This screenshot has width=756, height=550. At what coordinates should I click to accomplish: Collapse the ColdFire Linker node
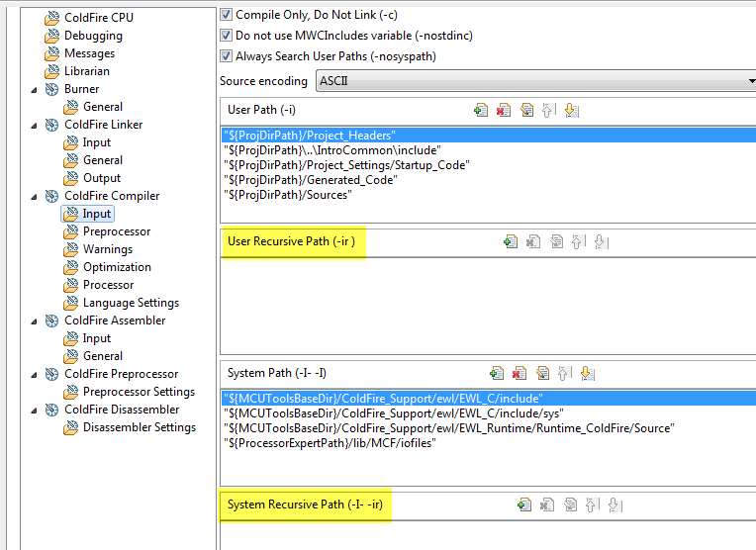pos(34,126)
